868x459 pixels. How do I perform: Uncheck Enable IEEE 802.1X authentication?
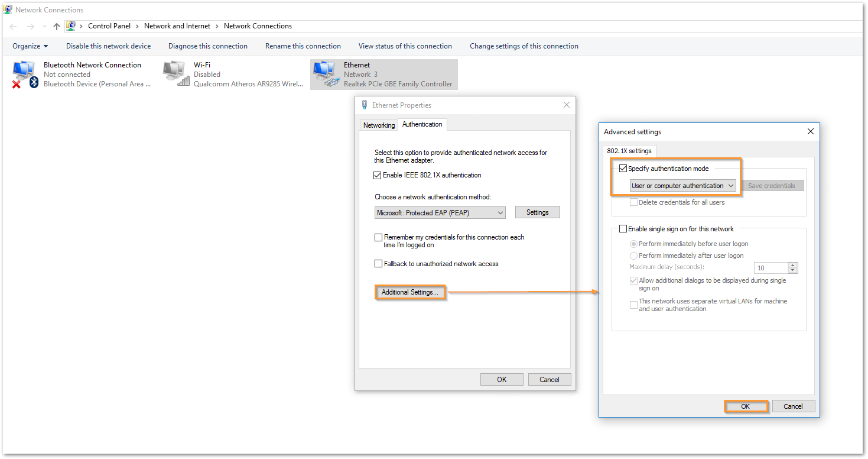pyautogui.click(x=378, y=175)
